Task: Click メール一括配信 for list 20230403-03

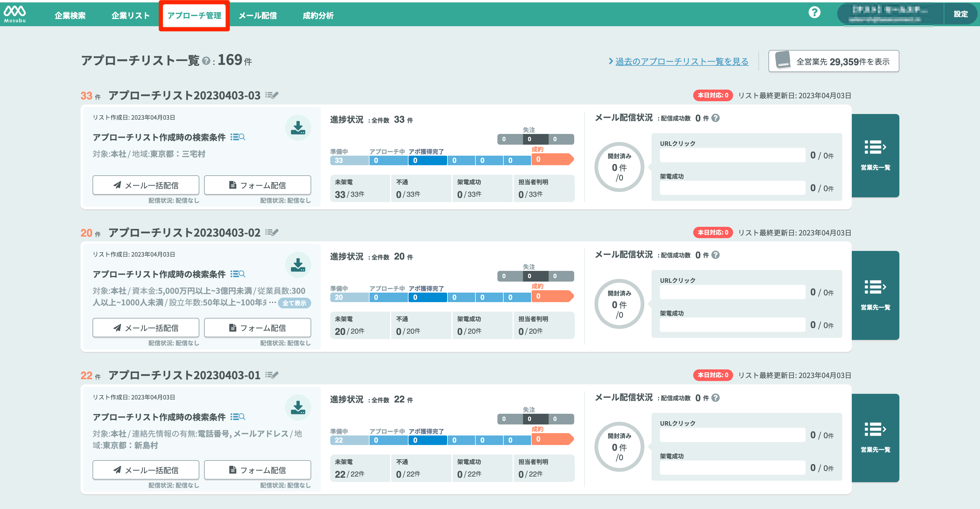Action: [x=146, y=185]
